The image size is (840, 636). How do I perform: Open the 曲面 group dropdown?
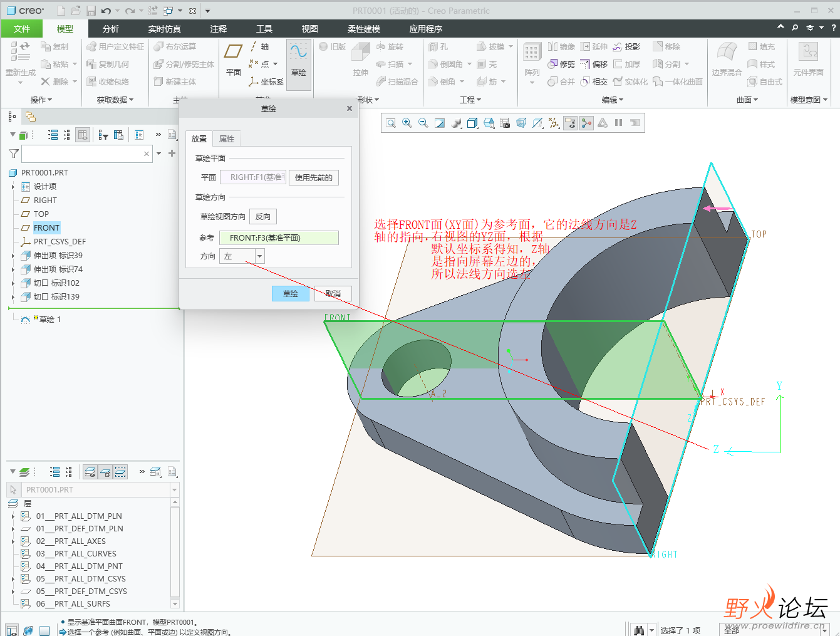747,100
